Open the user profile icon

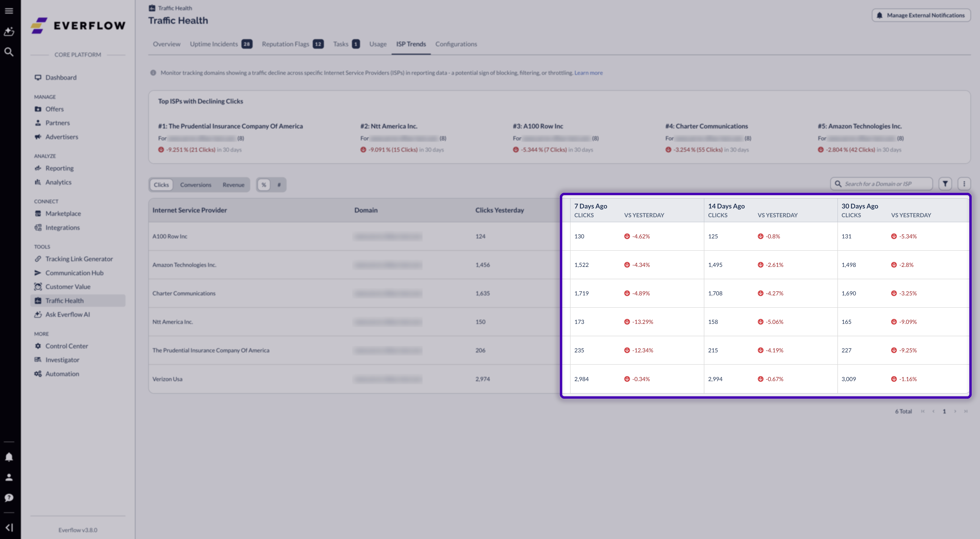pyautogui.click(x=9, y=477)
